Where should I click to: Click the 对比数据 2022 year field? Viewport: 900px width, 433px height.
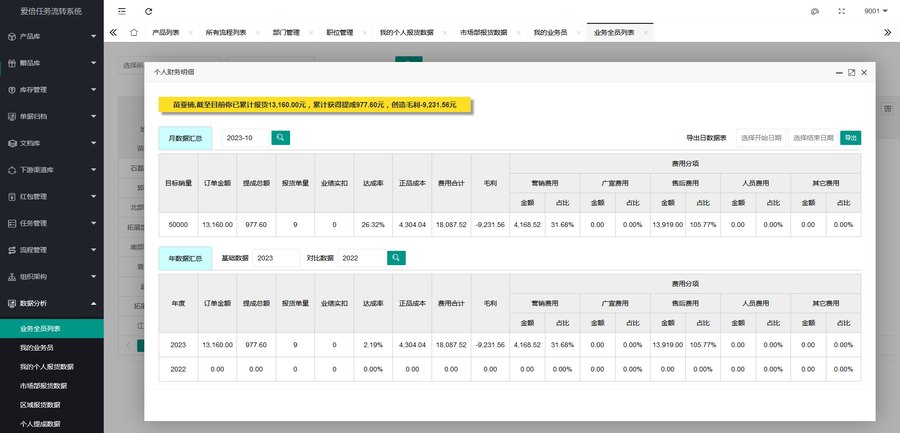(x=361, y=258)
